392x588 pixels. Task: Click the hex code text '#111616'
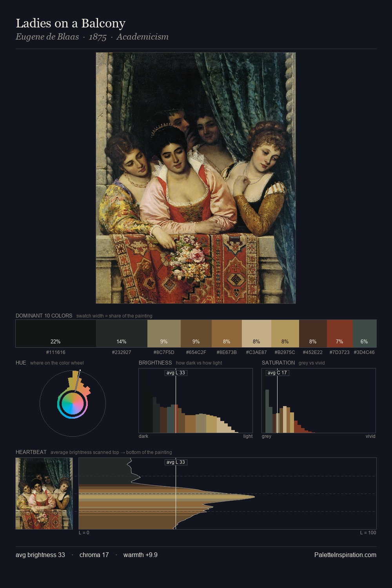pyautogui.click(x=56, y=352)
